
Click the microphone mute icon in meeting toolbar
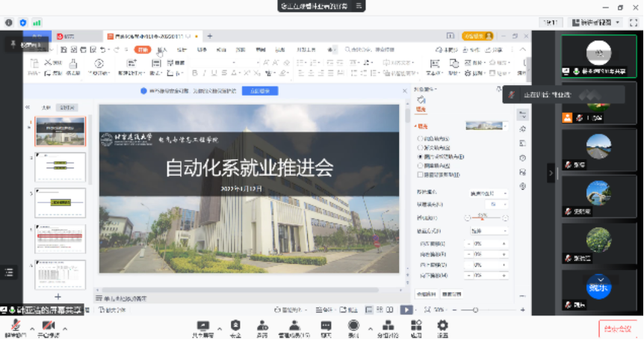tap(13, 326)
